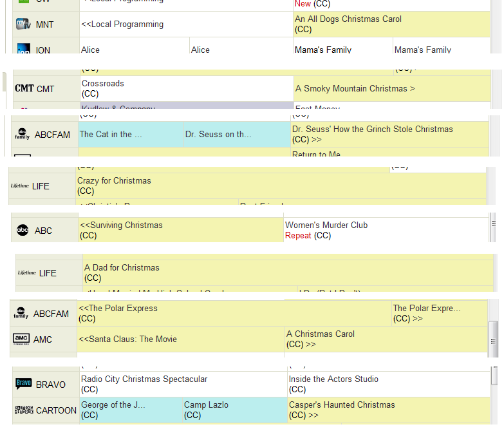
Task: Select the MNT channel name
Action: (x=44, y=24)
